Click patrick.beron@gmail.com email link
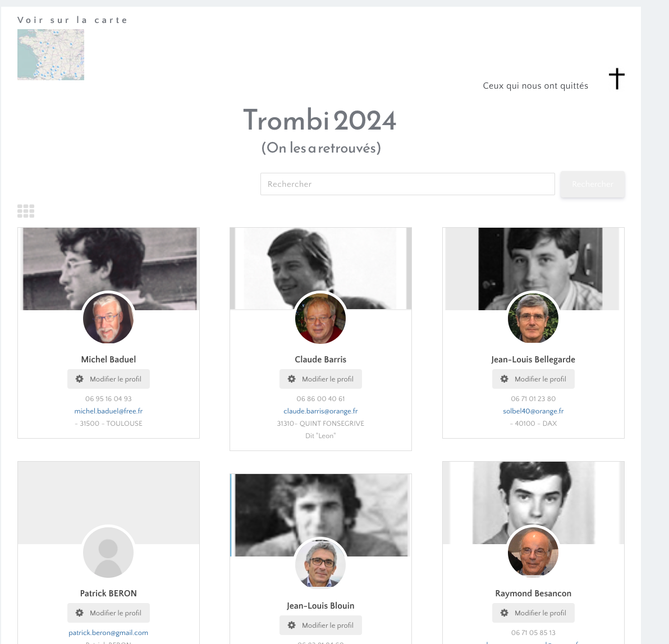The image size is (669, 644). (108, 633)
